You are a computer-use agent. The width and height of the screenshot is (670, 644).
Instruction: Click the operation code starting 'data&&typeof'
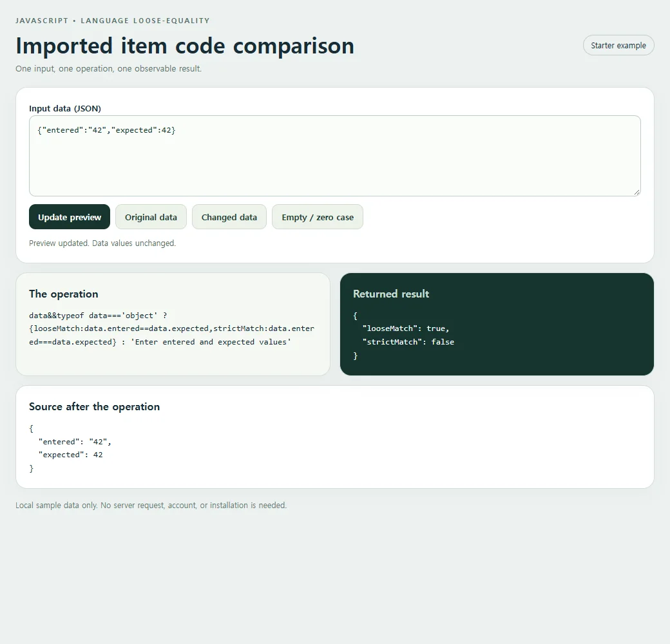(172, 328)
